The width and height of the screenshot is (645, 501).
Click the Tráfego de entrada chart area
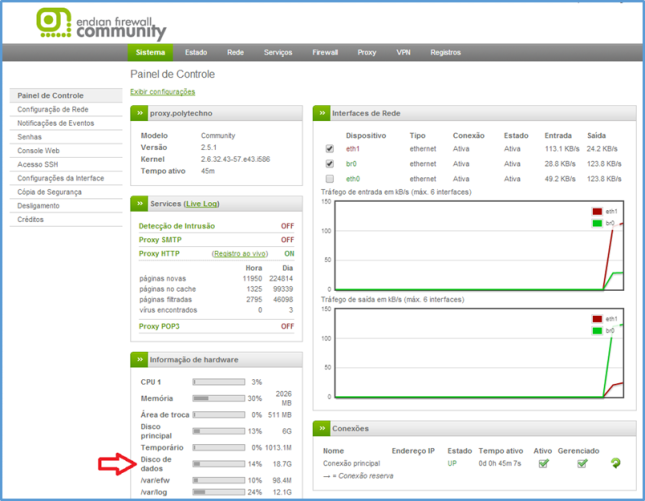[479, 246]
